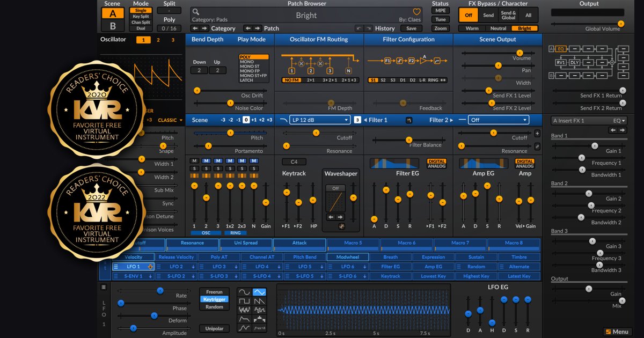Viewport: 644px width, 338px height.
Task: Click the Save patch button
Action: pos(411,28)
